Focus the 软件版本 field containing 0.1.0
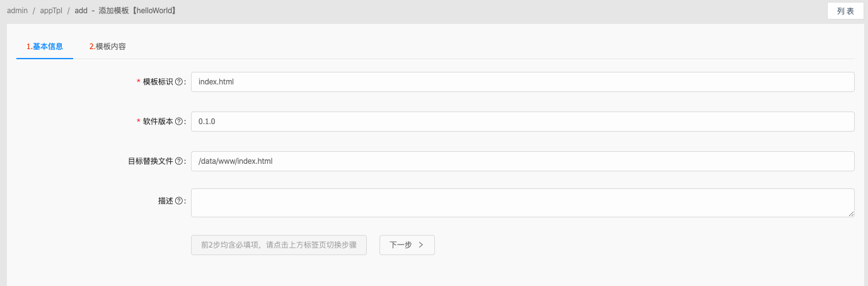 523,122
